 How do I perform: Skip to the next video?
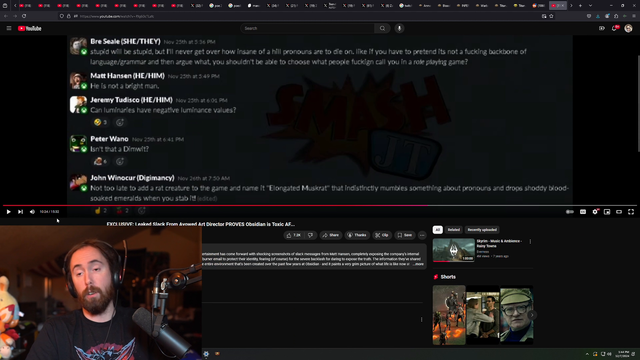(x=20, y=211)
